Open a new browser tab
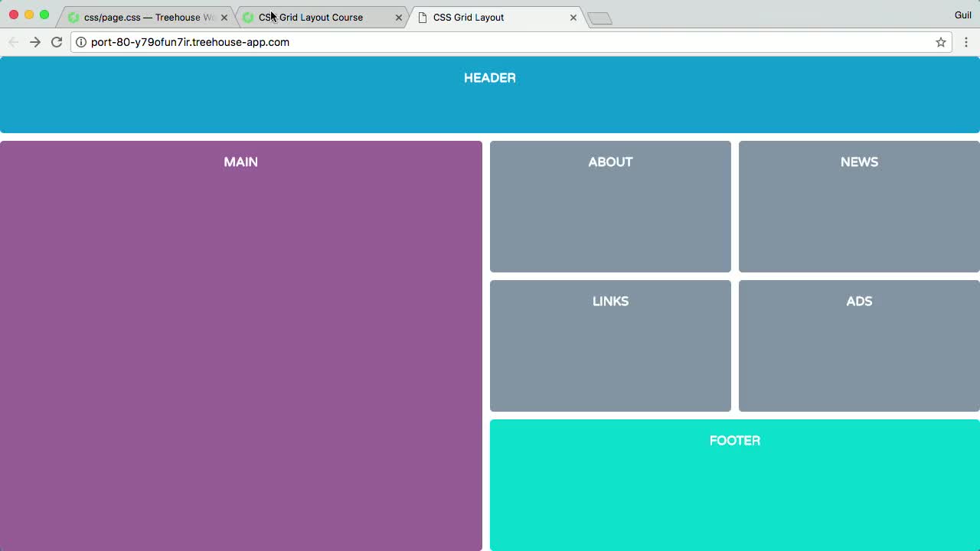 tap(599, 17)
